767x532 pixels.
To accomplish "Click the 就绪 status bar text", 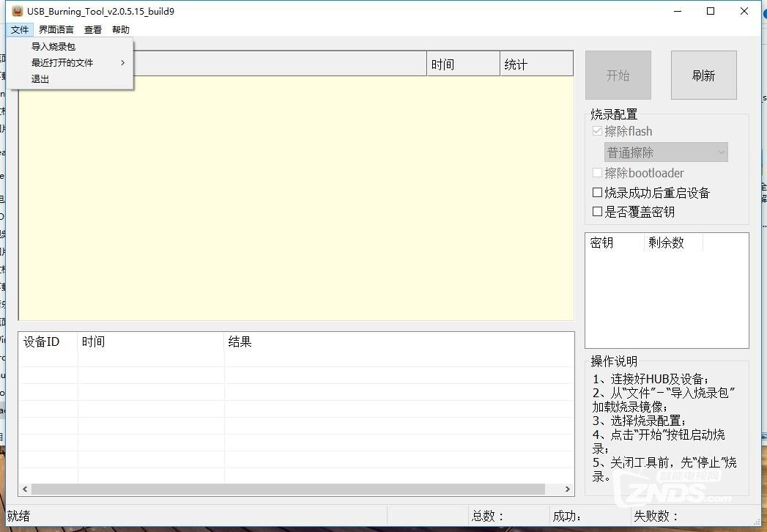I will pos(18,516).
